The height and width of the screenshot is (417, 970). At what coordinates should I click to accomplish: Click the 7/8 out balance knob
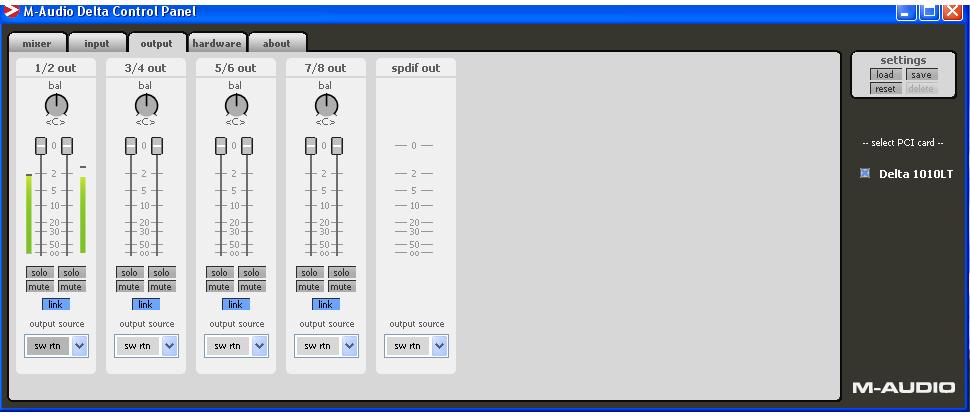pyautogui.click(x=327, y=105)
